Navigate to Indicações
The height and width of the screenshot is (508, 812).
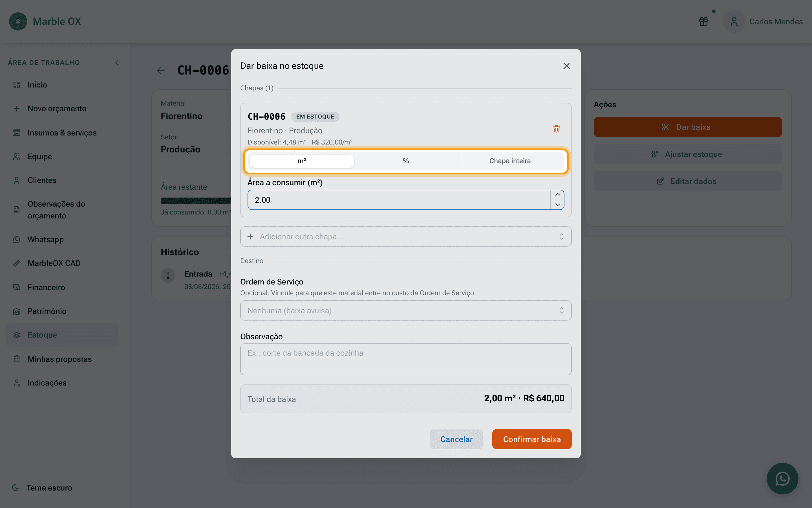tap(62, 383)
